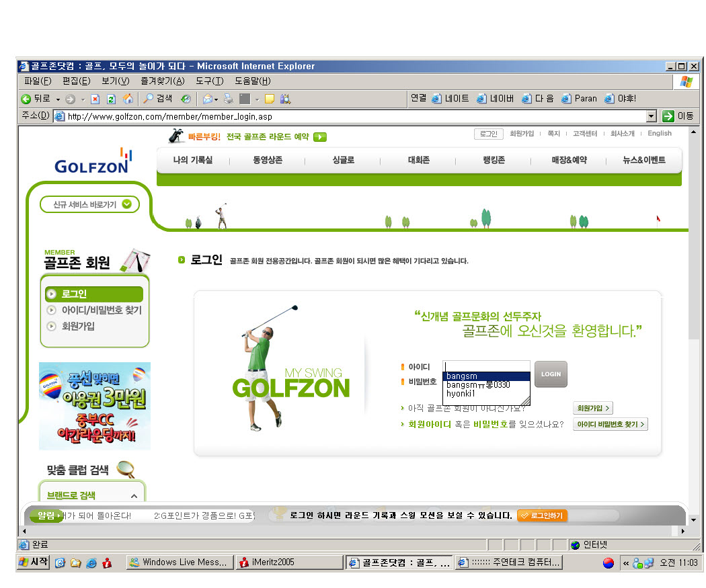Screen dimensions: 706x588
Task: Click the IE Refresh page icon
Action: (x=111, y=99)
